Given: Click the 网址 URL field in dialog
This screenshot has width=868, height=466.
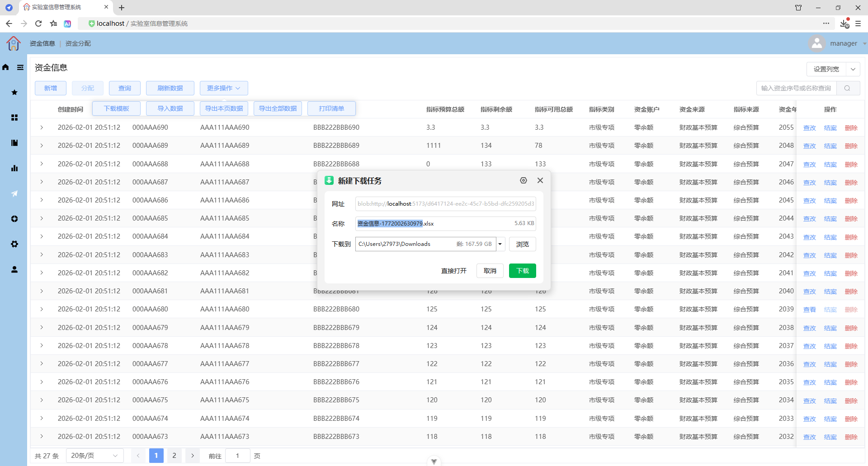Looking at the screenshot, I should (x=446, y=203).
